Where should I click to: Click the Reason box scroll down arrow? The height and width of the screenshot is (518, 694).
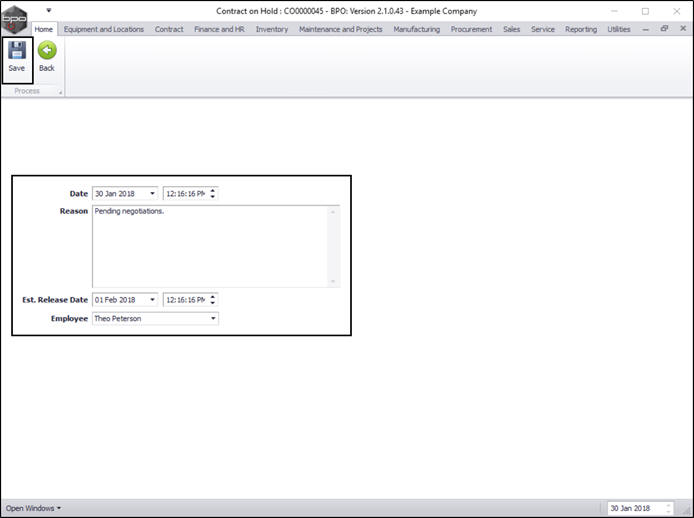click(x=333, y=281)
